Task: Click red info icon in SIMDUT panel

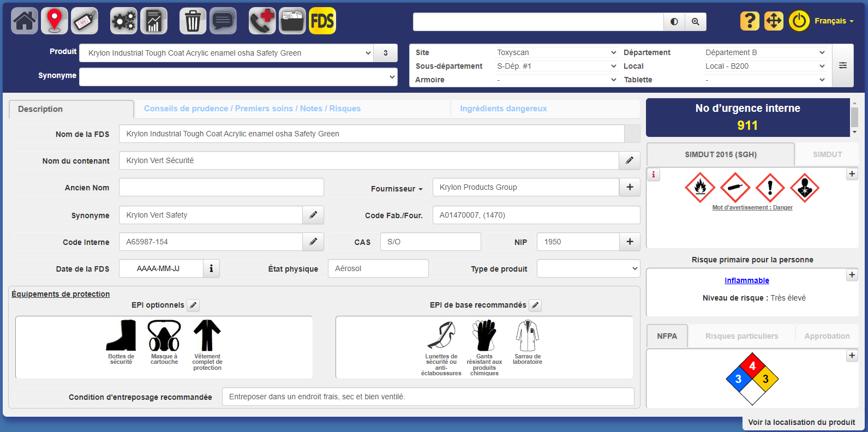Action: 654,175
